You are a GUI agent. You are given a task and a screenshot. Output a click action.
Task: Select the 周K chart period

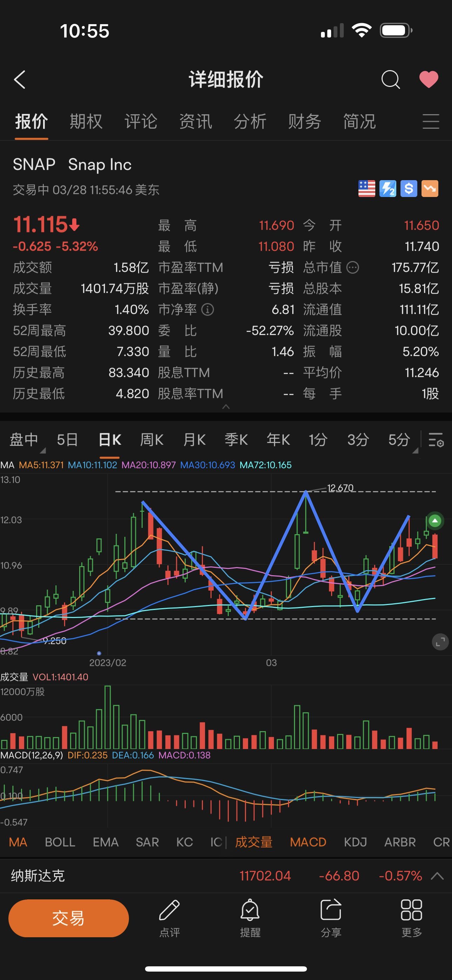pyautogui.click(x=151, y=440)
